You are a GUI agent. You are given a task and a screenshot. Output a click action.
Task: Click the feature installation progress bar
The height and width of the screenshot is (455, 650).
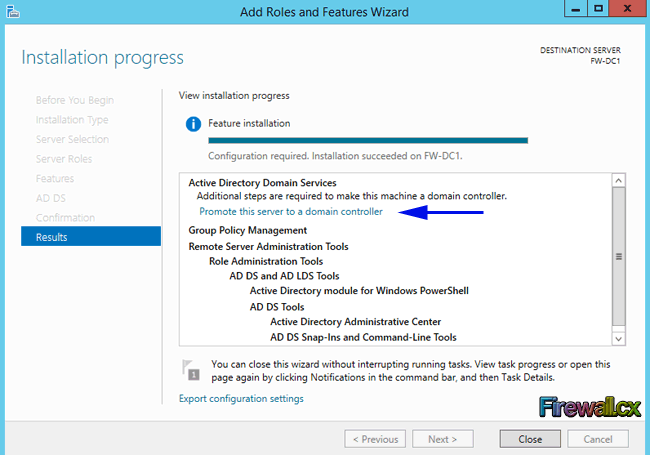[x=368, y=140]
